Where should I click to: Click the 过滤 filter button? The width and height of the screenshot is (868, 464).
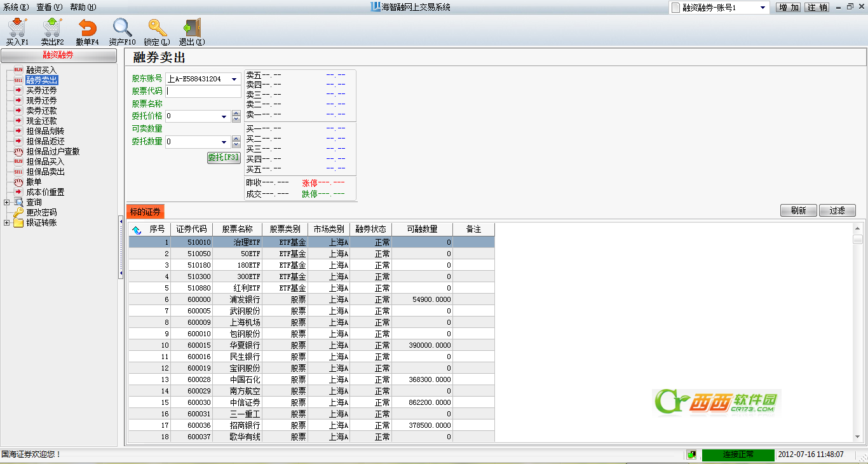(837, 210)
